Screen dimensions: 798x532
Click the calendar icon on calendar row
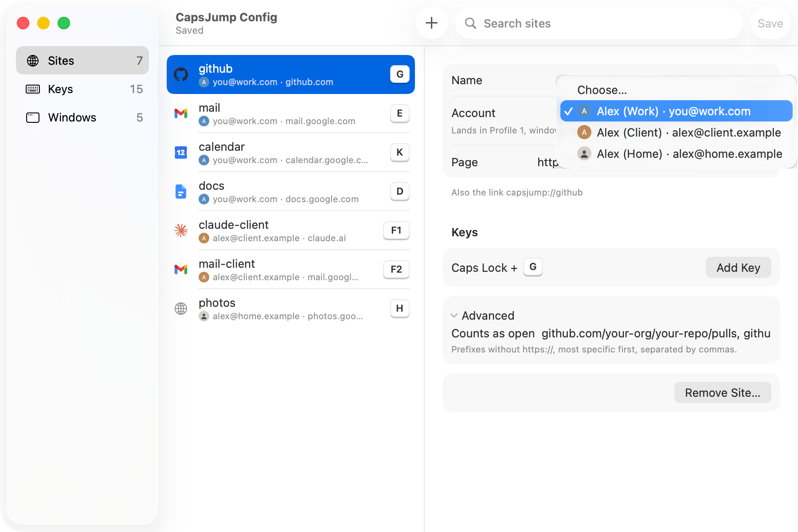[181, 153]
